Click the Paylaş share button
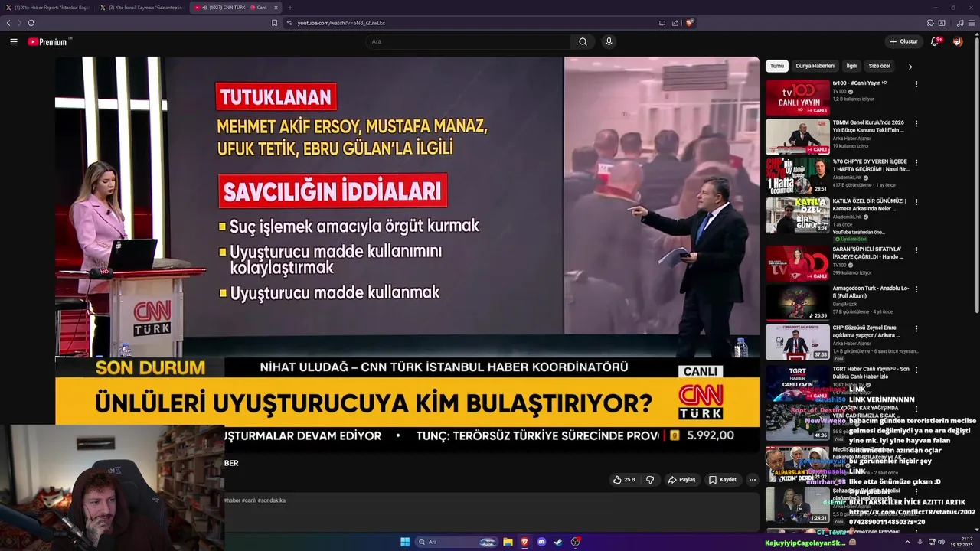 point(681,480)
